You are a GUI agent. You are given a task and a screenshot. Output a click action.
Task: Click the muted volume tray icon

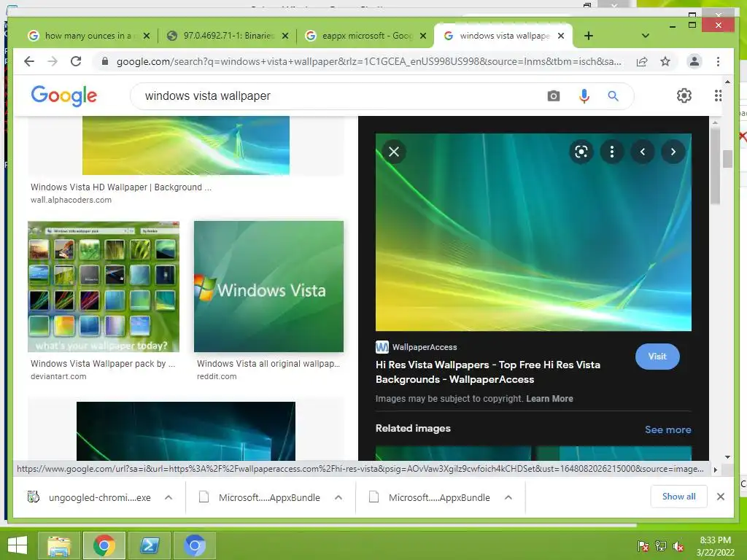[x=678, y=547]
